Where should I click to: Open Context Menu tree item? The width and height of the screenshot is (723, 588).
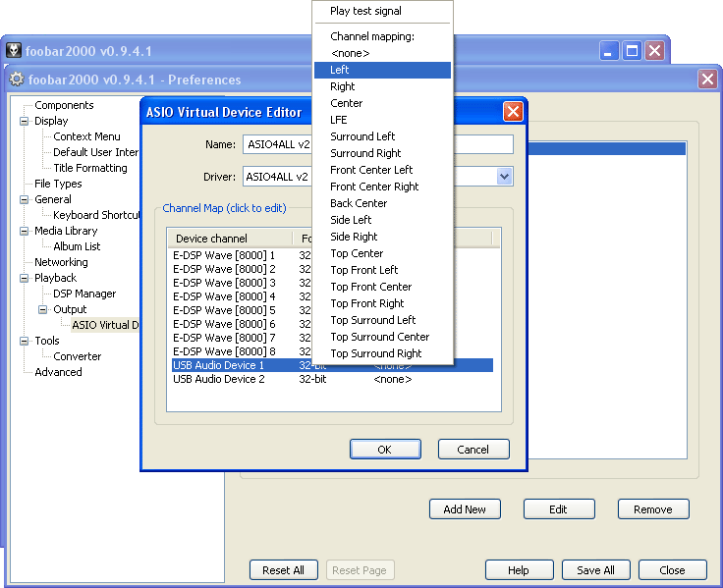(86, 136)
